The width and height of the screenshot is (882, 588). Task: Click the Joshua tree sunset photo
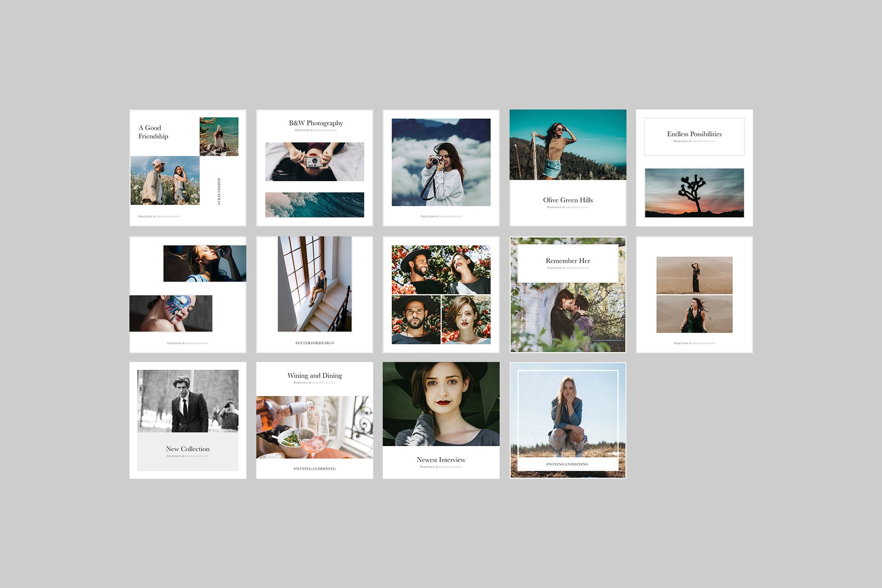tap(694, 193)
